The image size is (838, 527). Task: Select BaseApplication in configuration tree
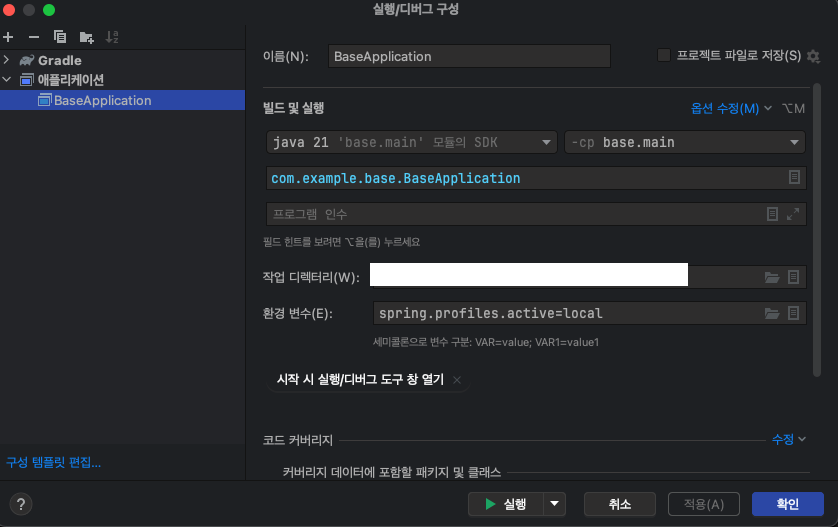click(x=122, y=100)
